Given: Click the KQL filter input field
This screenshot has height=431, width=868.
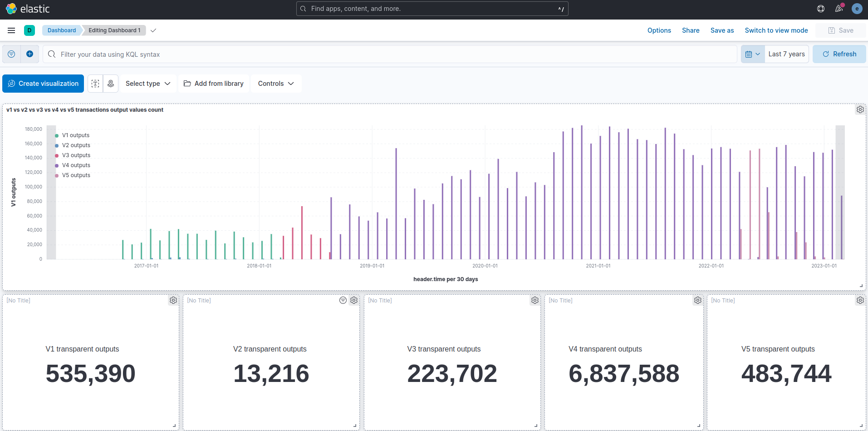Looking at the screenshot, I should coord(390,54).
